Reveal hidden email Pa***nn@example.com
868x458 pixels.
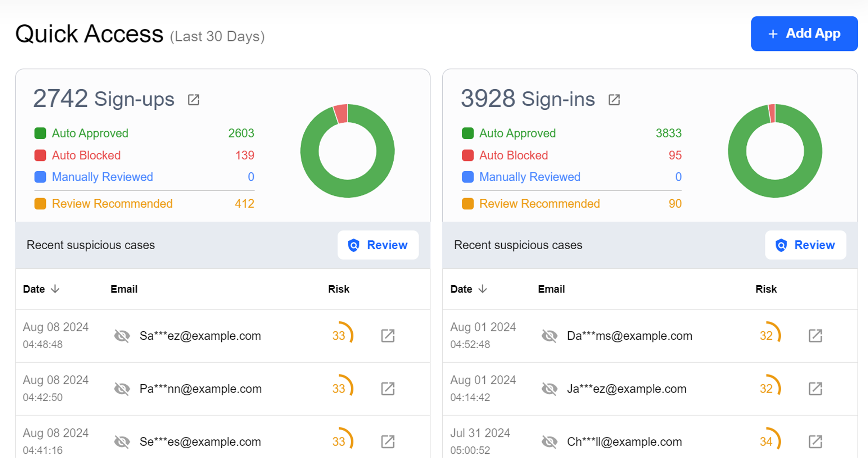coord(122,389)
